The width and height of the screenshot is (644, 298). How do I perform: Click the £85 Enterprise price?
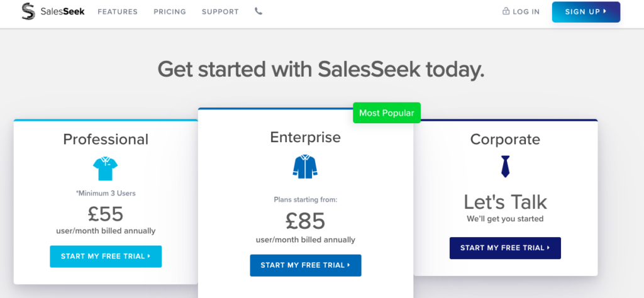pyautogui.click(x=305, y=222)
